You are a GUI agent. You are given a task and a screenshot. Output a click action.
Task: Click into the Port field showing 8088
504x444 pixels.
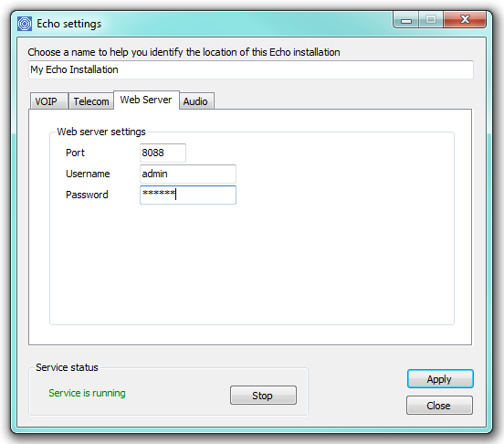(x=163, y=153)
